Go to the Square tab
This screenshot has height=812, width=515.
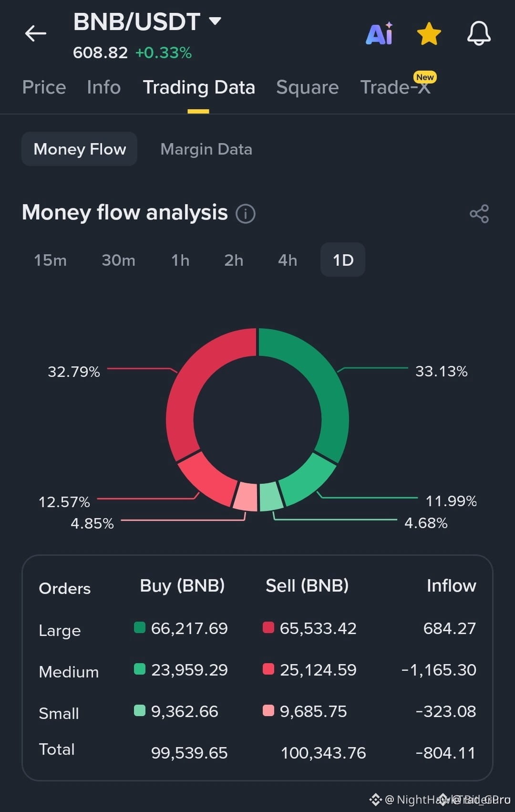pos(307,87)
